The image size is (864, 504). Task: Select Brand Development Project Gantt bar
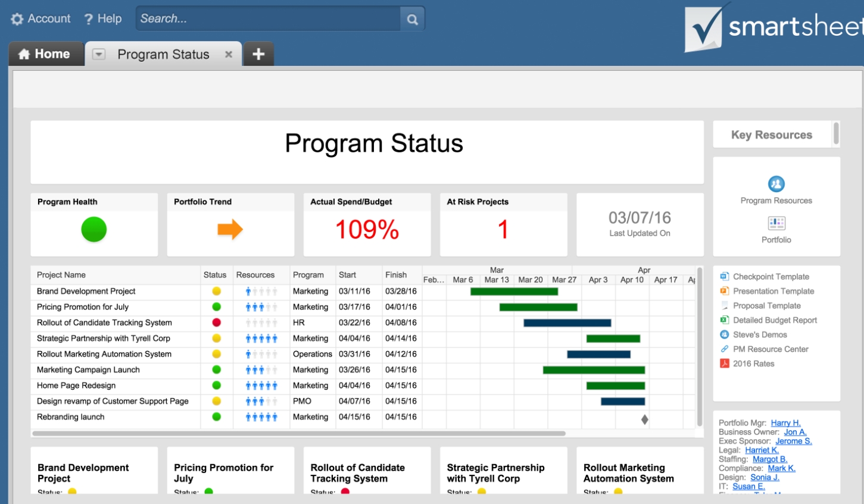tap(514, 292)
